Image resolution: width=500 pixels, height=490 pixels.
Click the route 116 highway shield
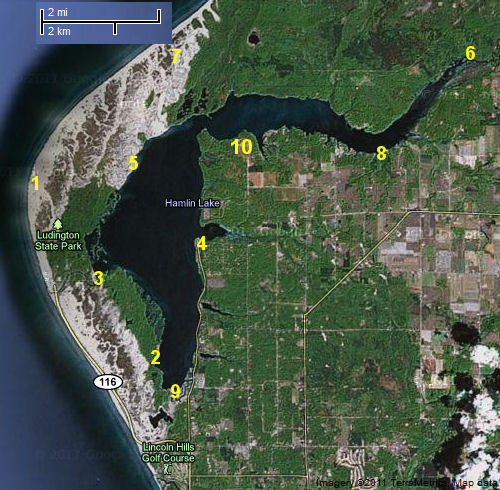pyautogui.click(x=108, y=382)
